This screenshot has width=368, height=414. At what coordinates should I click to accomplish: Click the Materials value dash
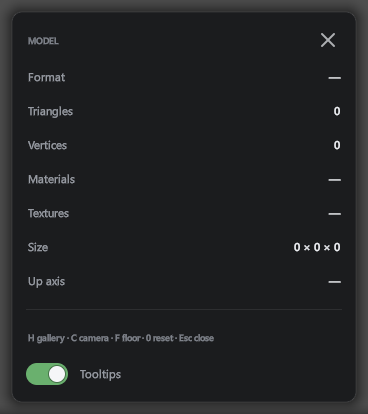point(334,180)
